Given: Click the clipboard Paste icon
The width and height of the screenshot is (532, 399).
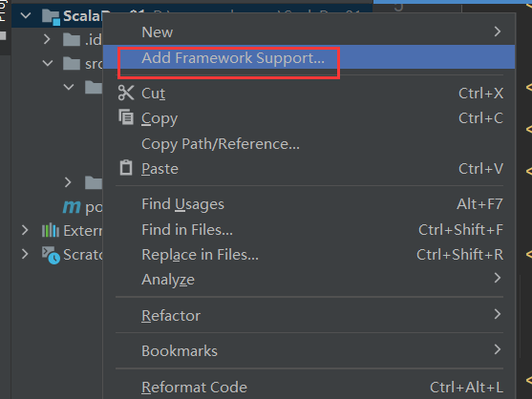Looking at the screenshot, I should [126, 167].
